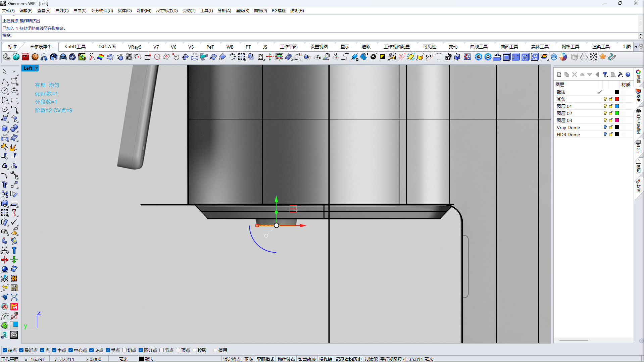Change the blue color of 图层 01
The width and height of the screenshot is (644, 362).
click(617, 106)
